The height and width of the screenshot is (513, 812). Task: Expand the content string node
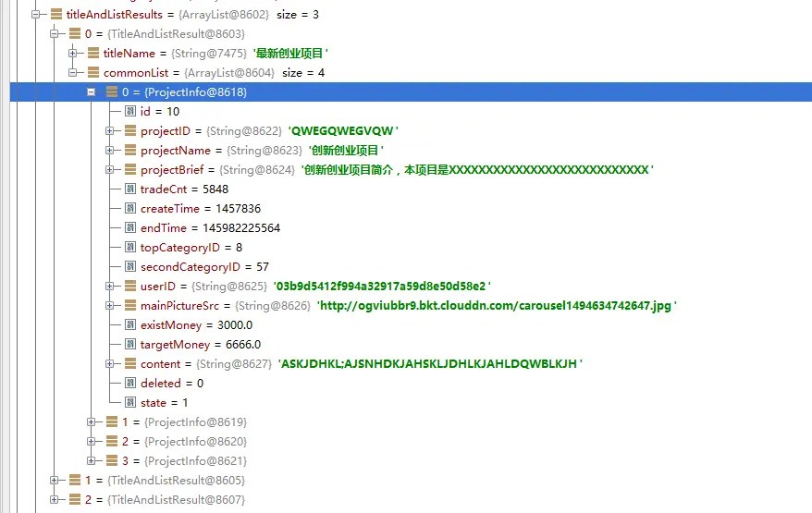(110, 364)
